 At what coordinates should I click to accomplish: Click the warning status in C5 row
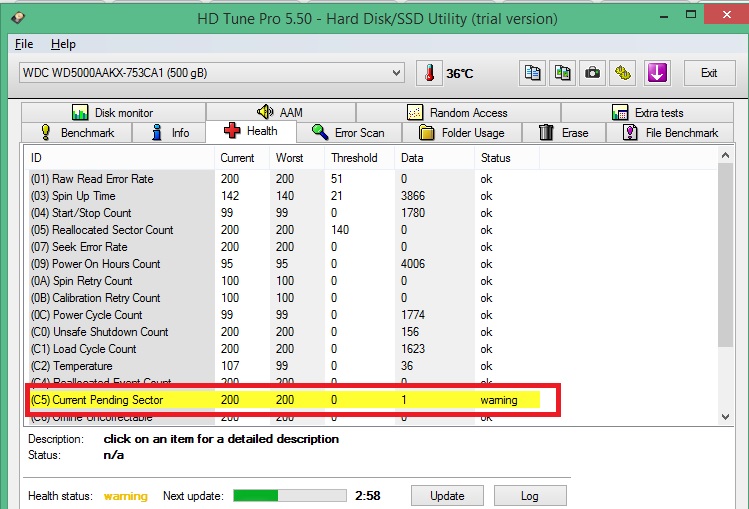coord(499,400)
